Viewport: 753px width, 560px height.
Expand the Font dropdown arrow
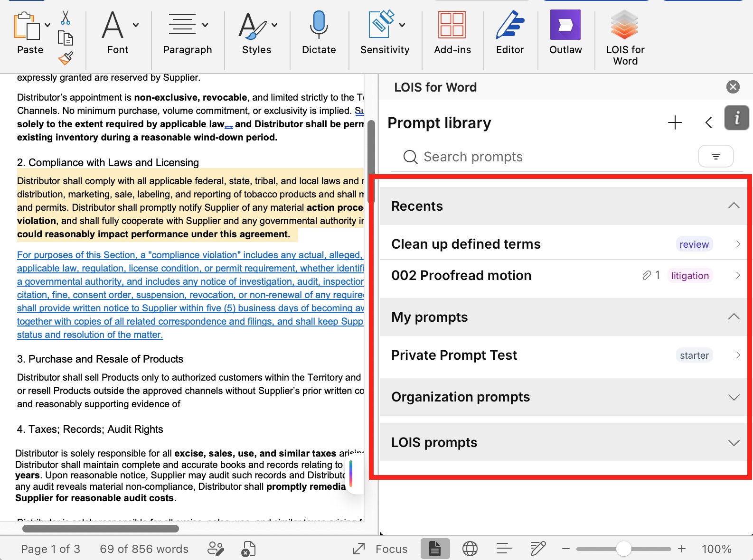pos(136,25)
